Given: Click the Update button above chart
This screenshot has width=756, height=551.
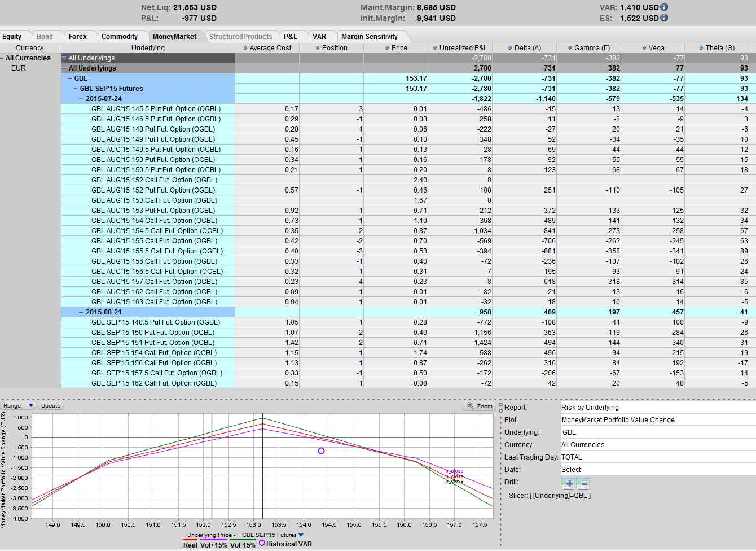Looking at the screenshot, I should [x=50, y=406].
